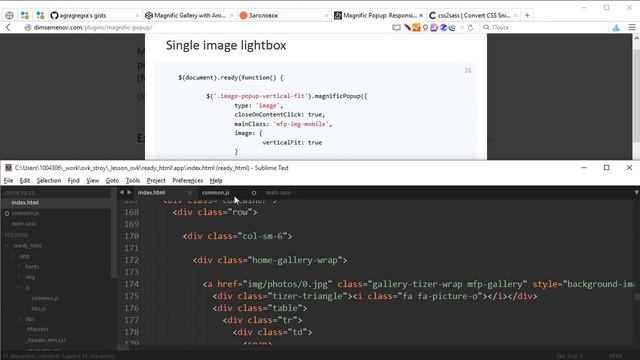Image resolution: width=640 pixels, height=360 pixels.
Task: Open the Find menu
Action: tap(73, 180)
